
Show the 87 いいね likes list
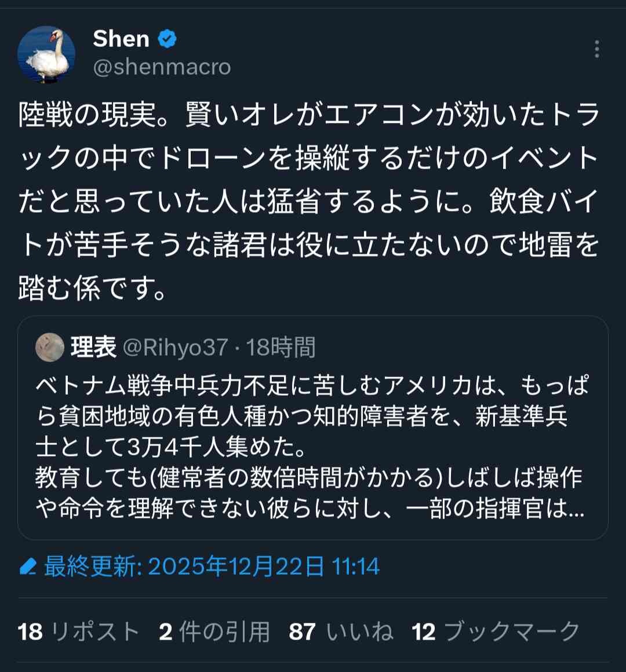[341, 631]
